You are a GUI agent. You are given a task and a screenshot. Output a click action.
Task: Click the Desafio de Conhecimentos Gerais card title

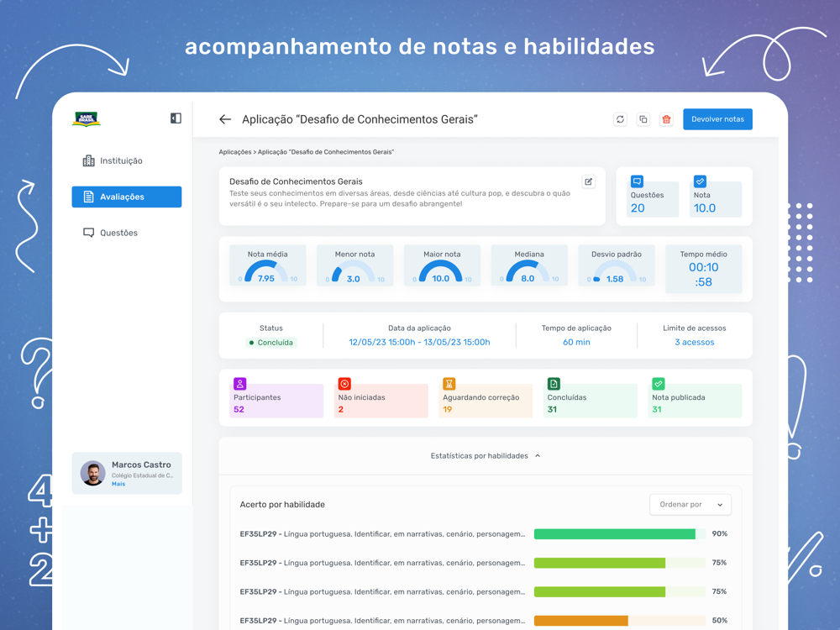point(296,181)
